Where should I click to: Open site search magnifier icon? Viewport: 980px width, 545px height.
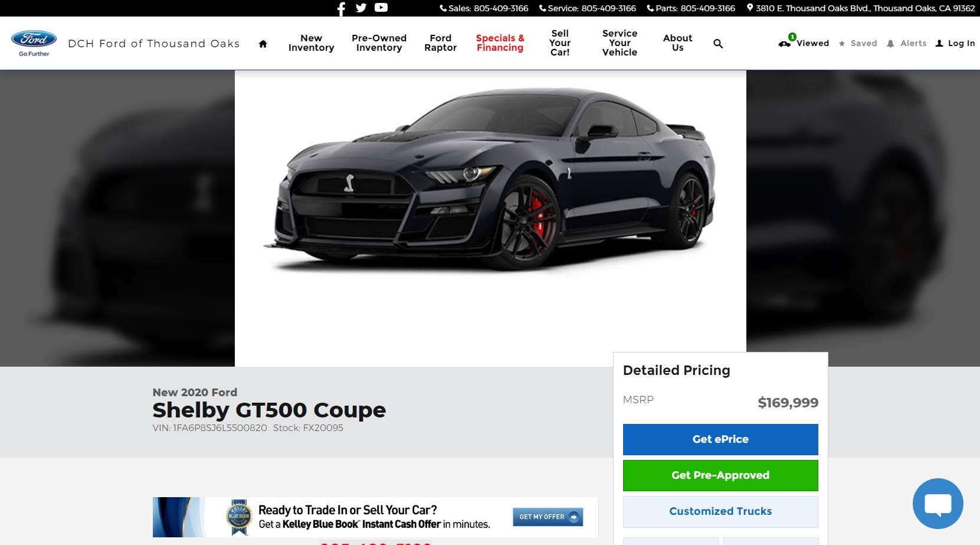[718, 44]
